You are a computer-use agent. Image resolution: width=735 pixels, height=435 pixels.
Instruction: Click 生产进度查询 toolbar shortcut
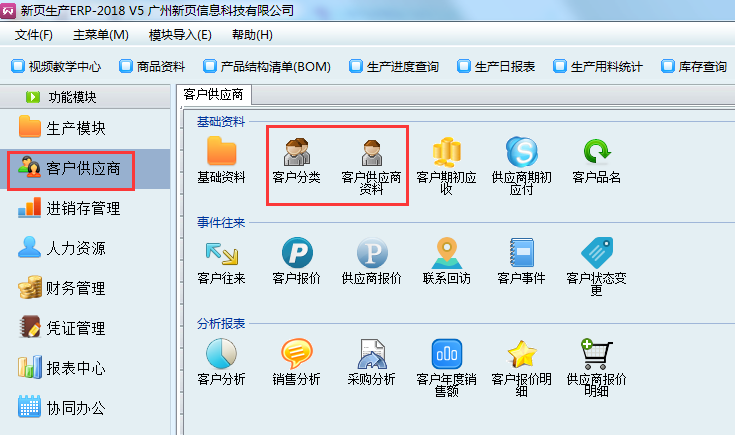coord(394,67)
